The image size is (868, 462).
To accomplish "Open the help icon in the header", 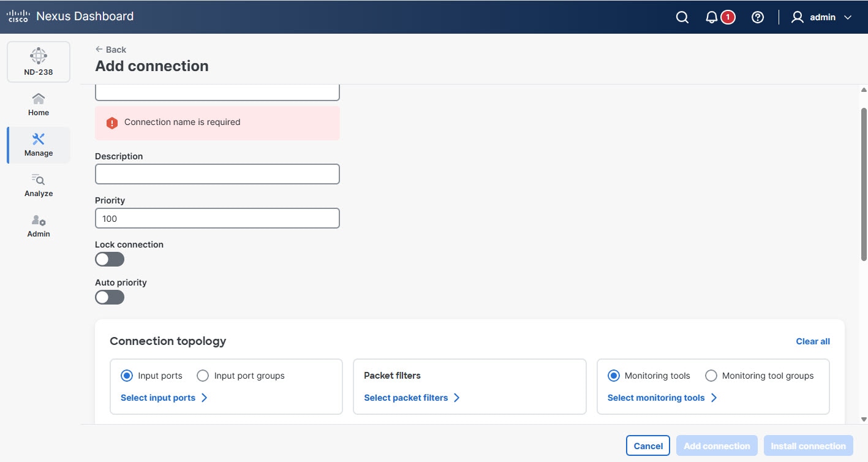I will click(758, 17).
